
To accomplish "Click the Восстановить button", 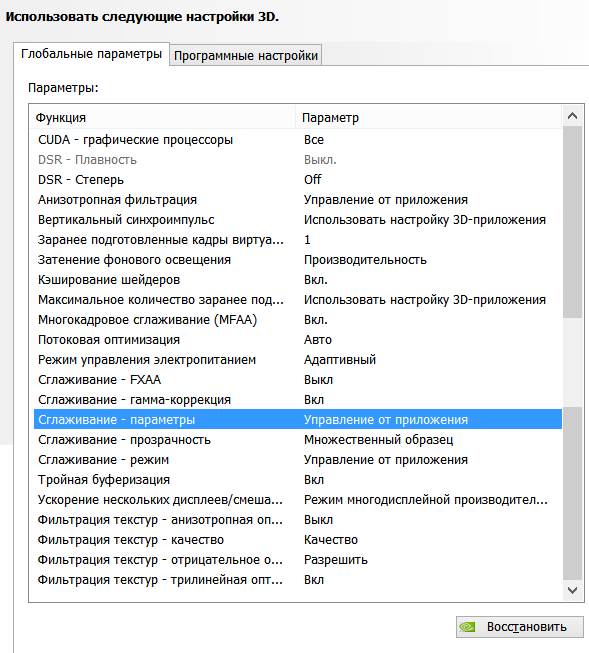I will click(x=519, y=626).
